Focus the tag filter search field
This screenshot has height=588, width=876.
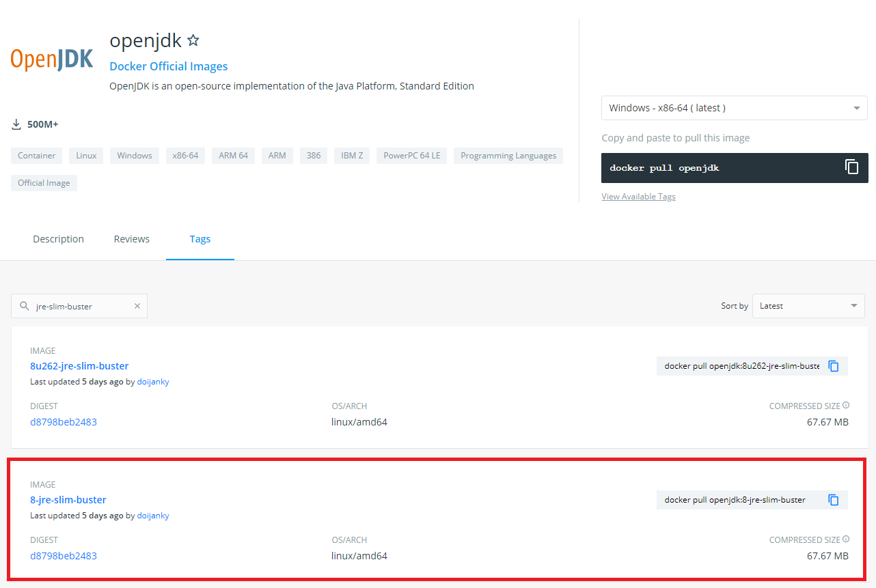click(79, 306)
